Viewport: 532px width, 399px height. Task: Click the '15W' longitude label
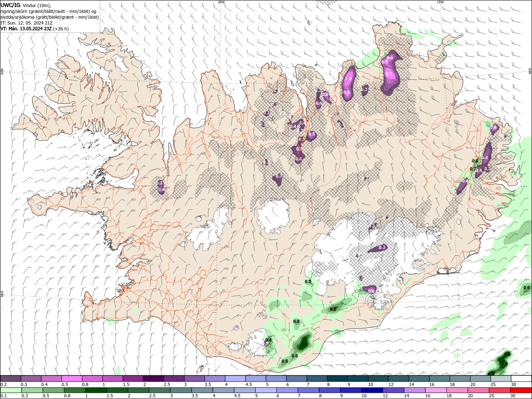(440, 2)
